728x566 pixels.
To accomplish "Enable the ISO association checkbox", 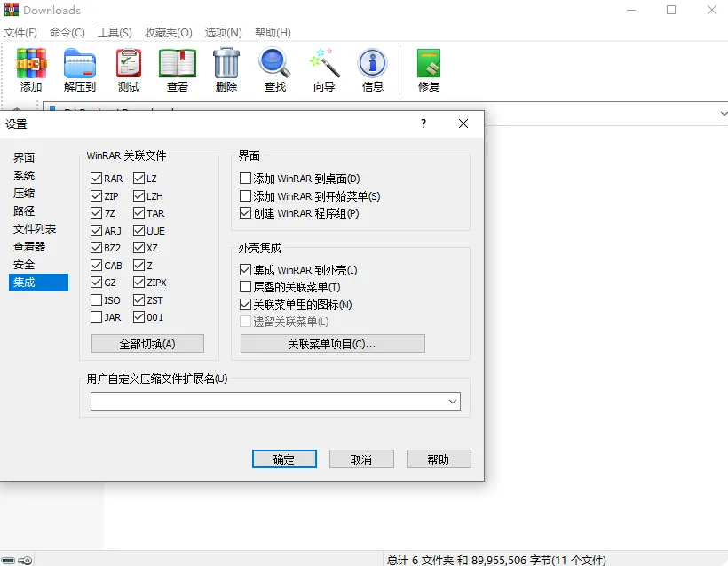I will pos(96,300).
